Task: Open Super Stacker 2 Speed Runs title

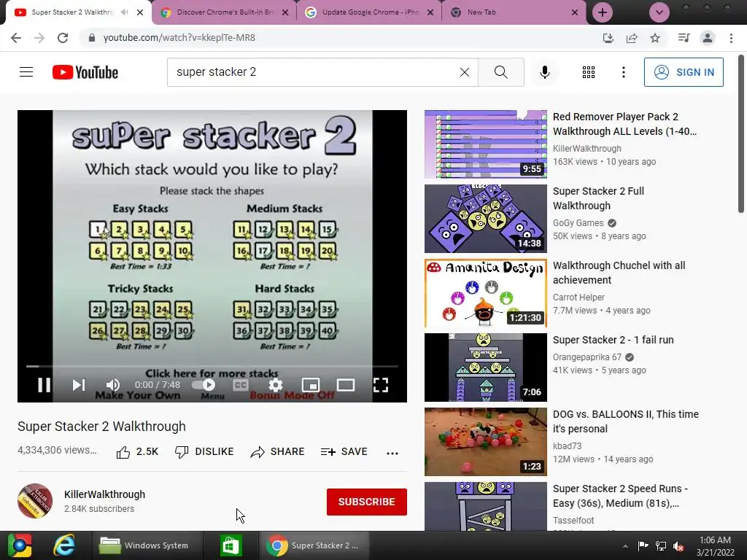Action: (x=620, y=496)
